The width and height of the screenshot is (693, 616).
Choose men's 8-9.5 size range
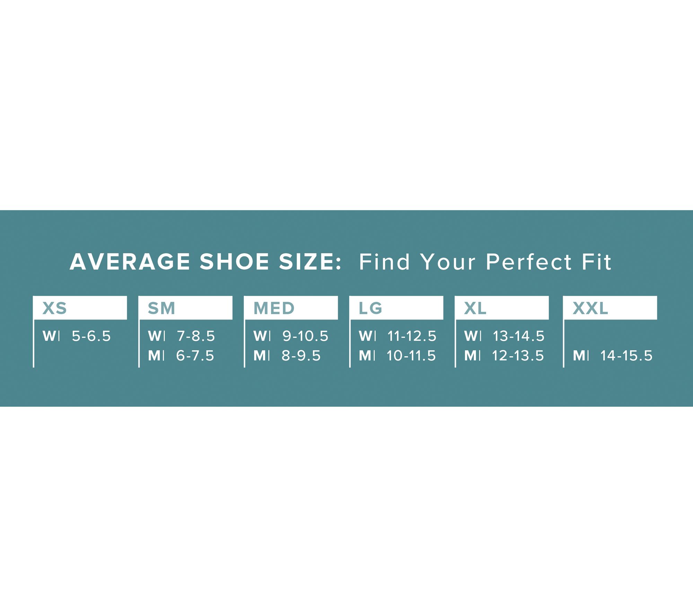pyautogui.click(x=301, y=356)
